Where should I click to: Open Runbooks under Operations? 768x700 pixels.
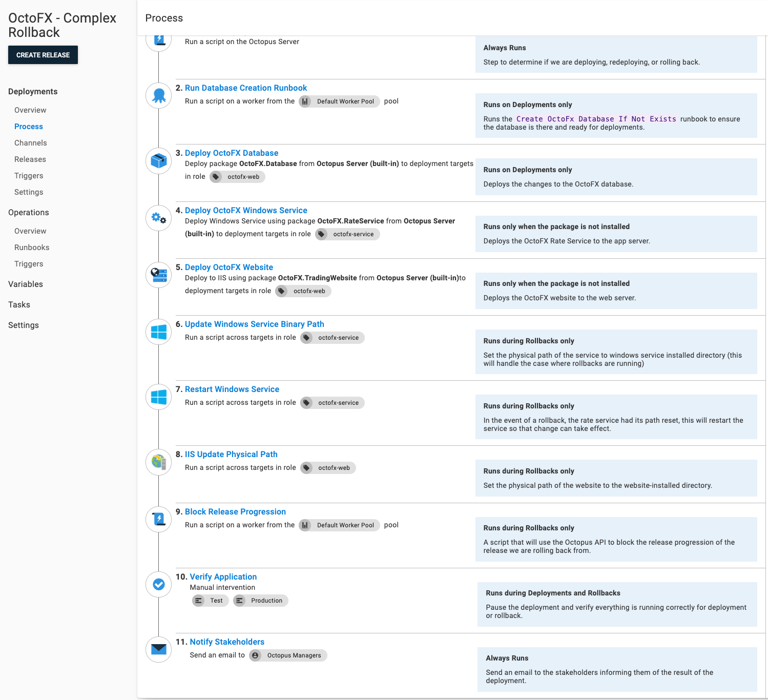(x=32, y=248)
